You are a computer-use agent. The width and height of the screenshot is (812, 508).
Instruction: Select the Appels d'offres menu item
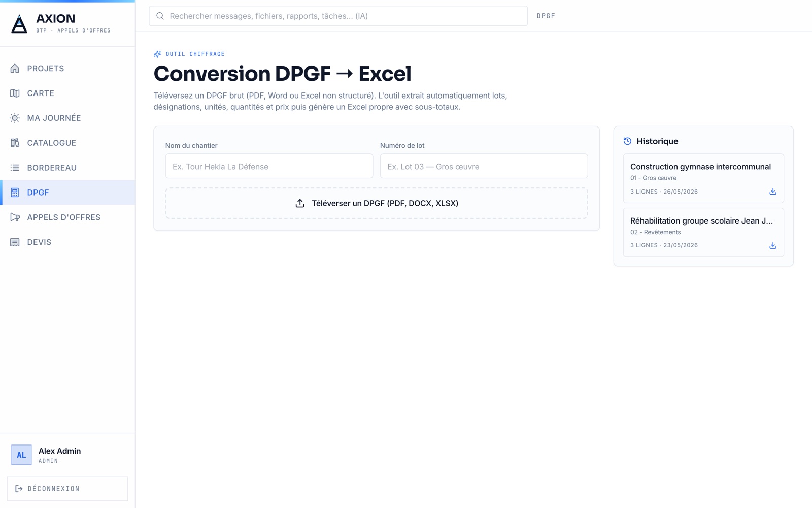tap(67, 217)
